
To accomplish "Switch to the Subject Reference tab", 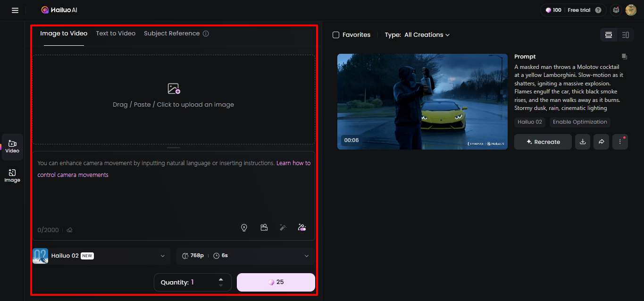I will click(x=172, y=33).
